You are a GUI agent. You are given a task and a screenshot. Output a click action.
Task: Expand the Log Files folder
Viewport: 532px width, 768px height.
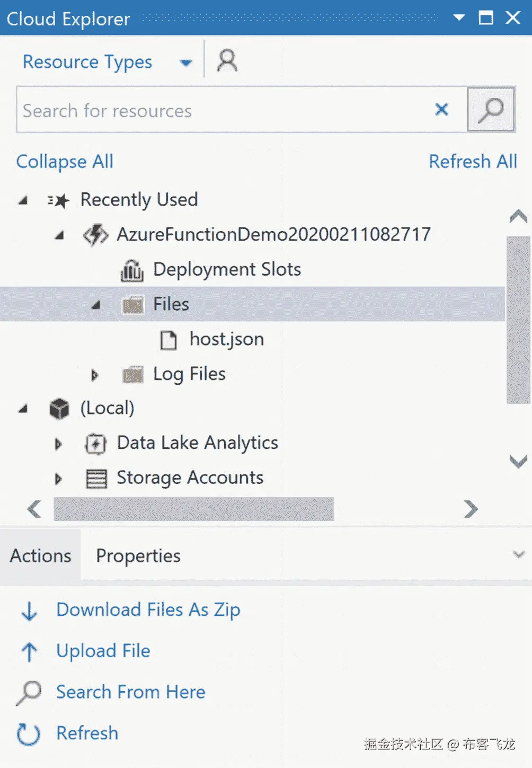[x=95, y=375]
